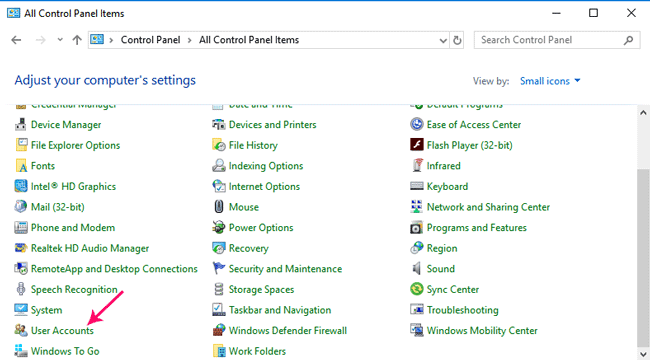Image resolution: width=650 pixels, height=360 pixels.
Task: Click the File Explorer Options icon
Action: 21,145
